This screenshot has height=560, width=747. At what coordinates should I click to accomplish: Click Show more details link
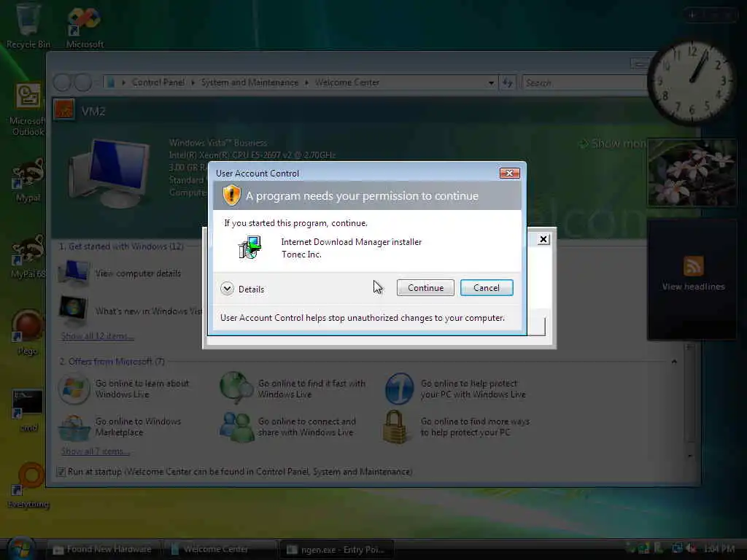point(612,144)
